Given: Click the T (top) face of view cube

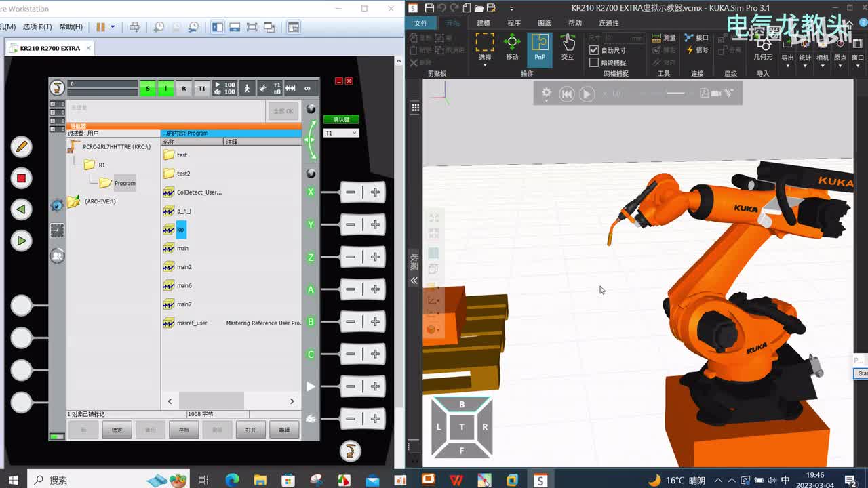Looking at the screenshot, I should point(462,426).
